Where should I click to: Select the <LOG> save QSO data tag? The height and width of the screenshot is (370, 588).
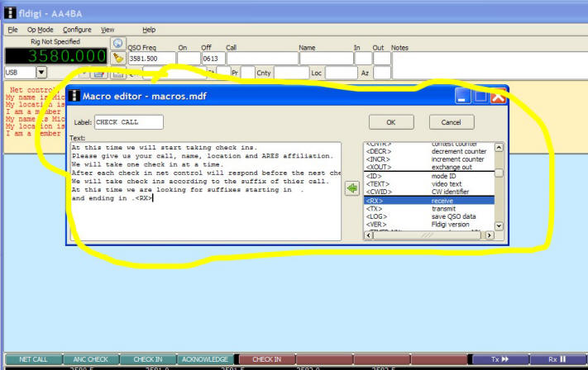[428, 216]
